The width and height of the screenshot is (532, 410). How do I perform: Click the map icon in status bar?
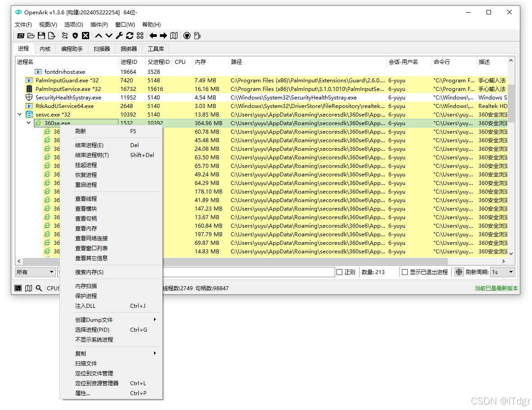(28, 288)
